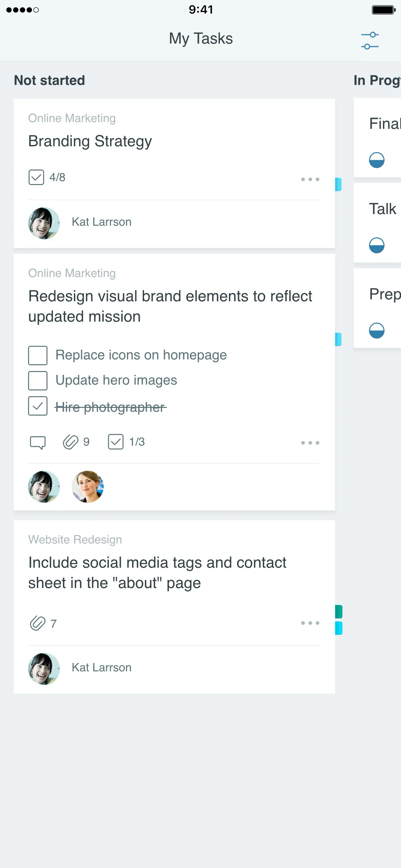
Task: Open the Prep task card title
Action: pos(385,294)
